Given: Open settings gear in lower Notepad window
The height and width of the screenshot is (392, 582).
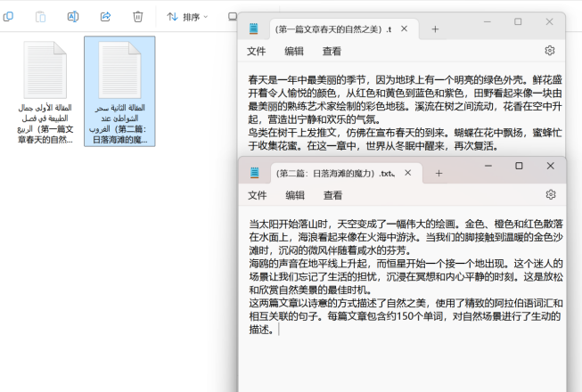Looking at the screenshot, I should [x=551, y=194].
